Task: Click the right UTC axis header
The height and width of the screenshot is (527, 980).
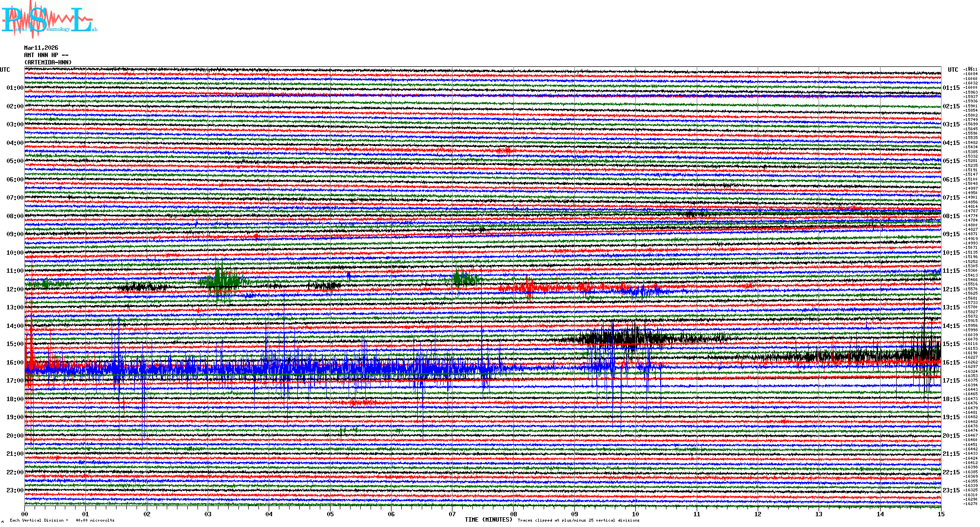Action: [x=953, y=70]
